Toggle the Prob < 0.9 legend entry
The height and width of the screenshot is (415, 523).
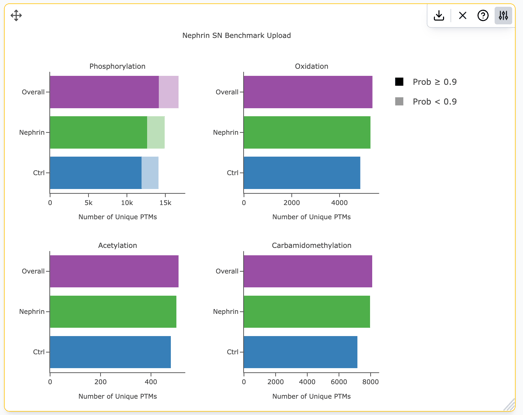point(426,101)
